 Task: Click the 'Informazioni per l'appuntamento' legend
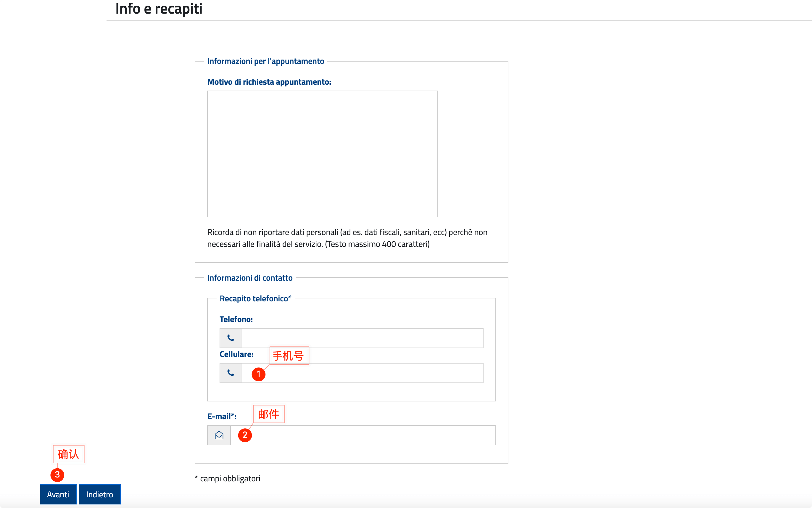tap(266, 61)
